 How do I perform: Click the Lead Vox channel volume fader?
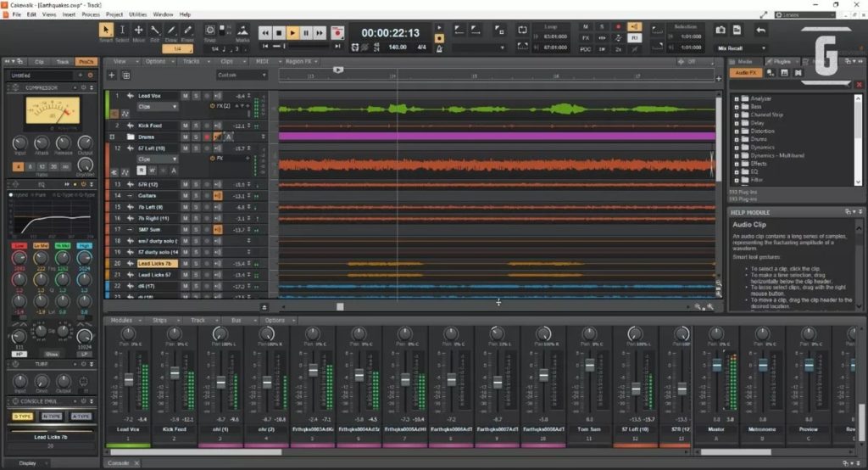(129, 379)
